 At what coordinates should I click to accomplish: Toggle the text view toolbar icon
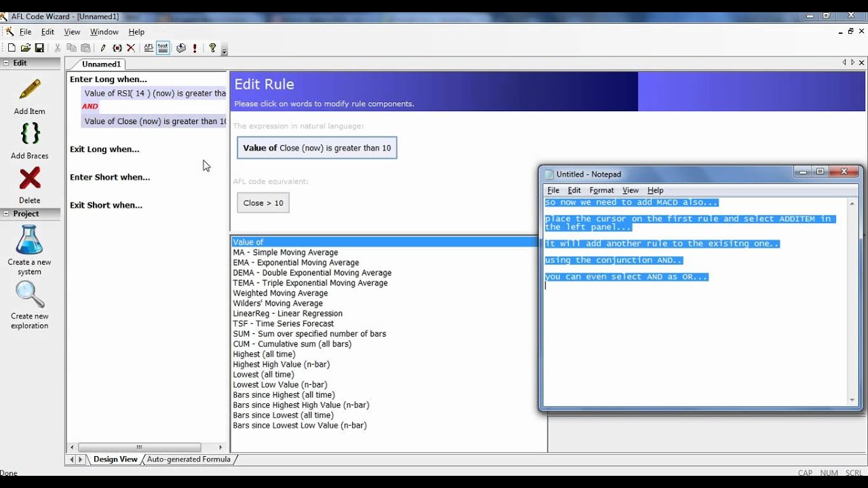coord(163,48)
